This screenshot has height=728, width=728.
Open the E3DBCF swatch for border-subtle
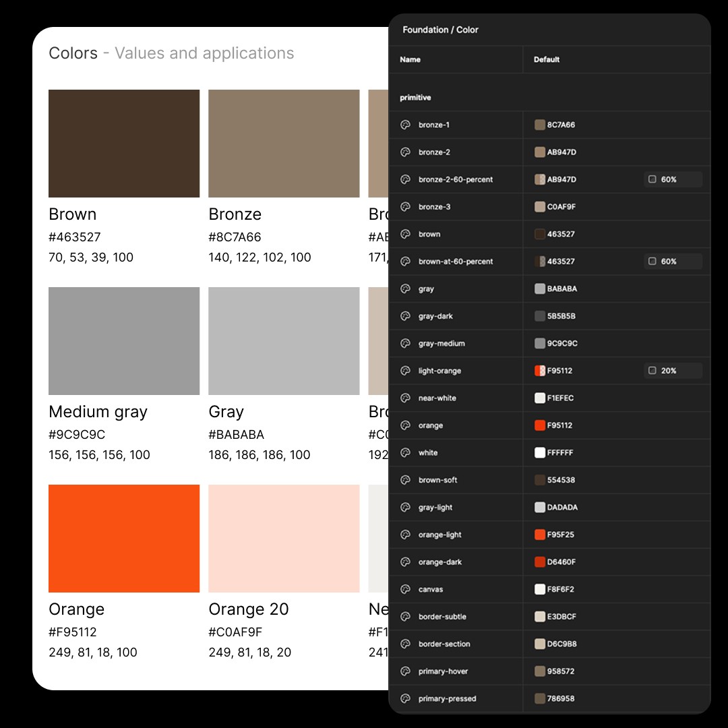point(539,617)
